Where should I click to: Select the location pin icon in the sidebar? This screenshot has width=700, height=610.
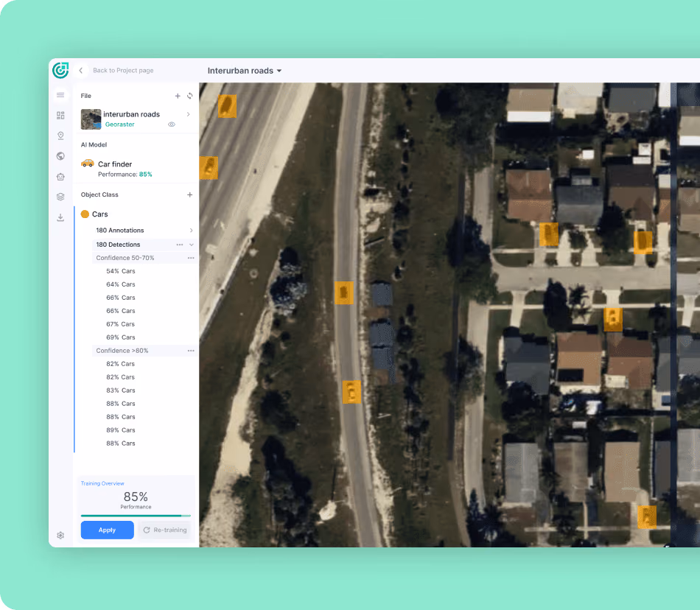[x=60, y=136]
